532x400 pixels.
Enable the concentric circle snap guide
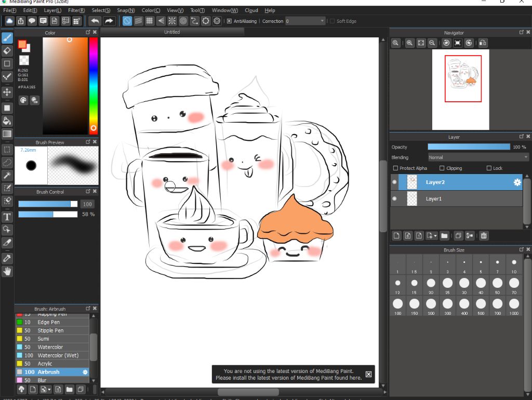[183, 21]
